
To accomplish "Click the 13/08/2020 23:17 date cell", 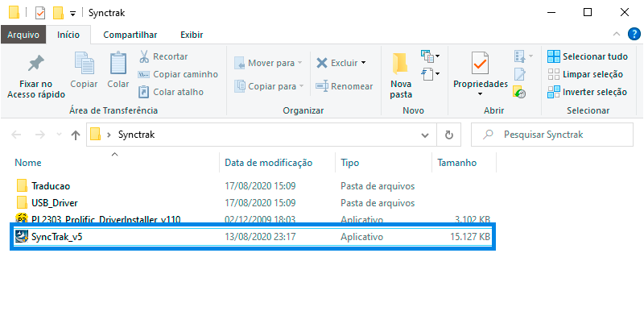I will click(260, 237).
